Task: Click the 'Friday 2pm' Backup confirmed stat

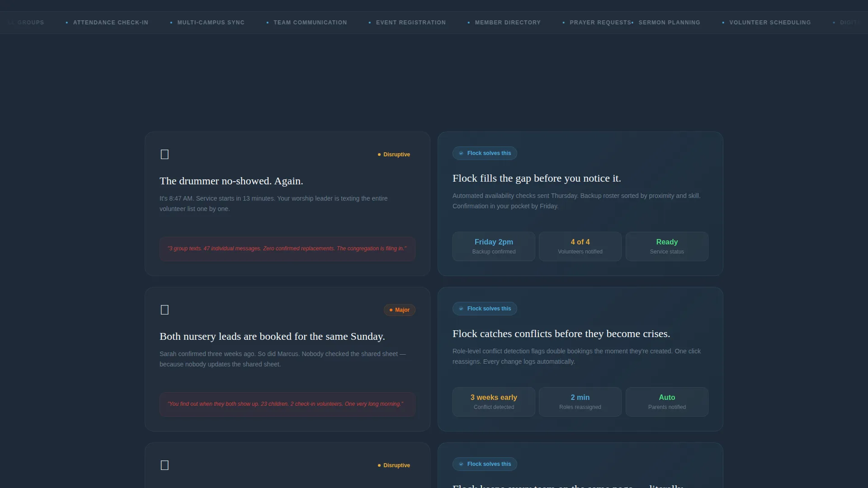Action: point(494,246)
